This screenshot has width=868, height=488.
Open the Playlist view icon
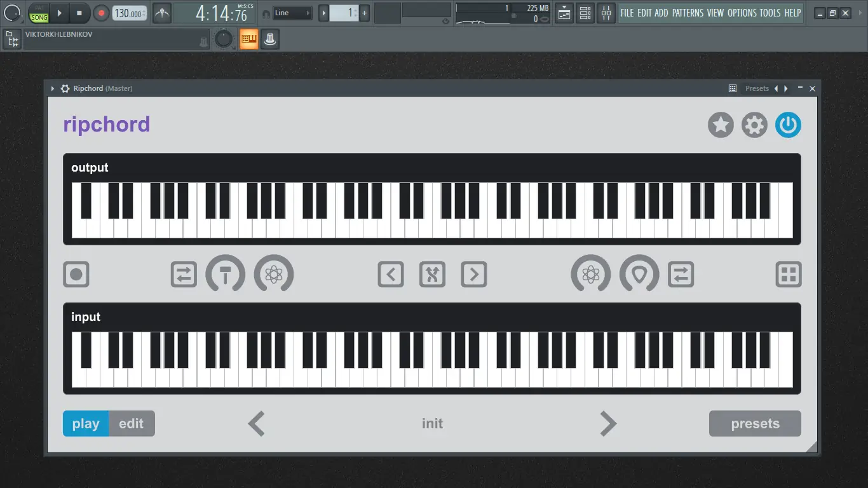coord(564,13)
